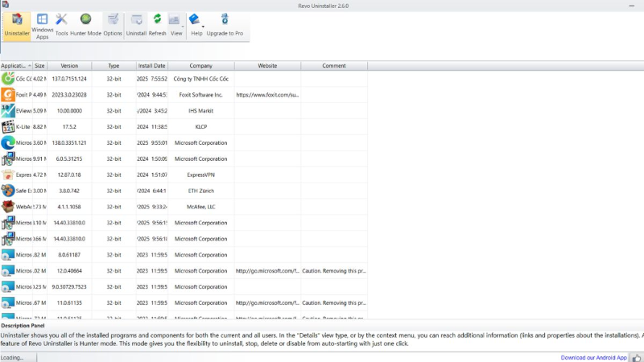Activate Hunter Mode
Image resolution: width=644 pixels, height=362 pixels.
(85, 26)
